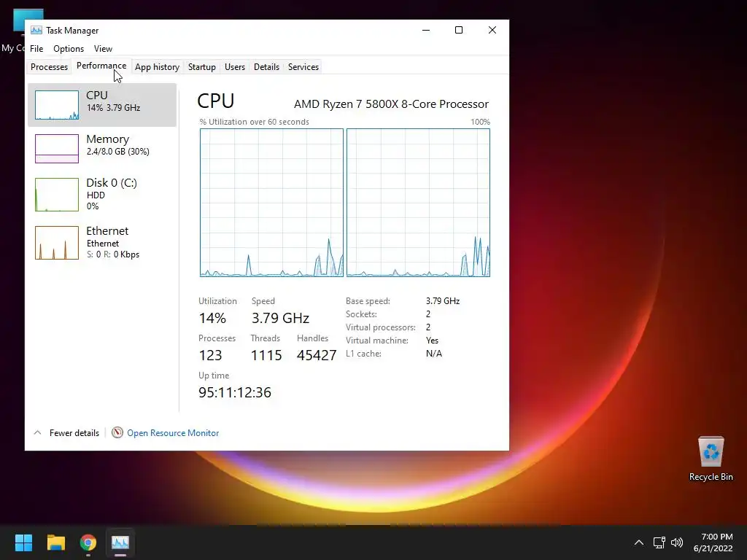Close the Task Manager window
This screenshot has height=560, width=747.
(492, 30)
